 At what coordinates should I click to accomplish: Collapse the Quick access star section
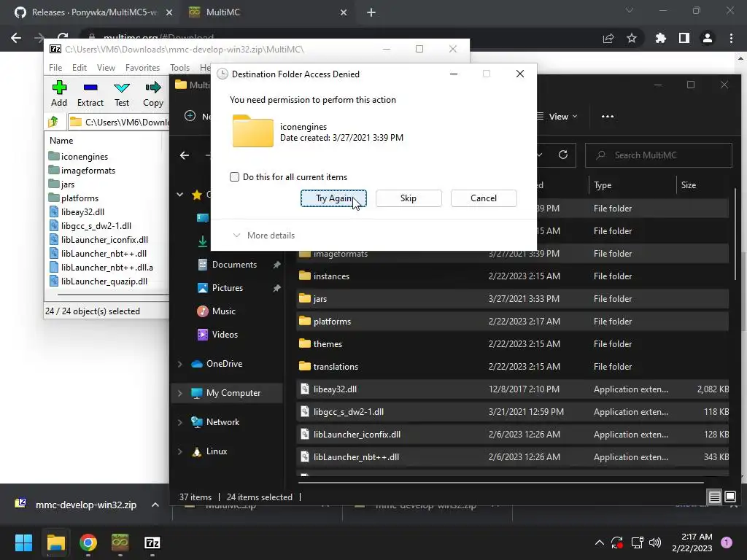pyautogui.click(x=180, y=194)
